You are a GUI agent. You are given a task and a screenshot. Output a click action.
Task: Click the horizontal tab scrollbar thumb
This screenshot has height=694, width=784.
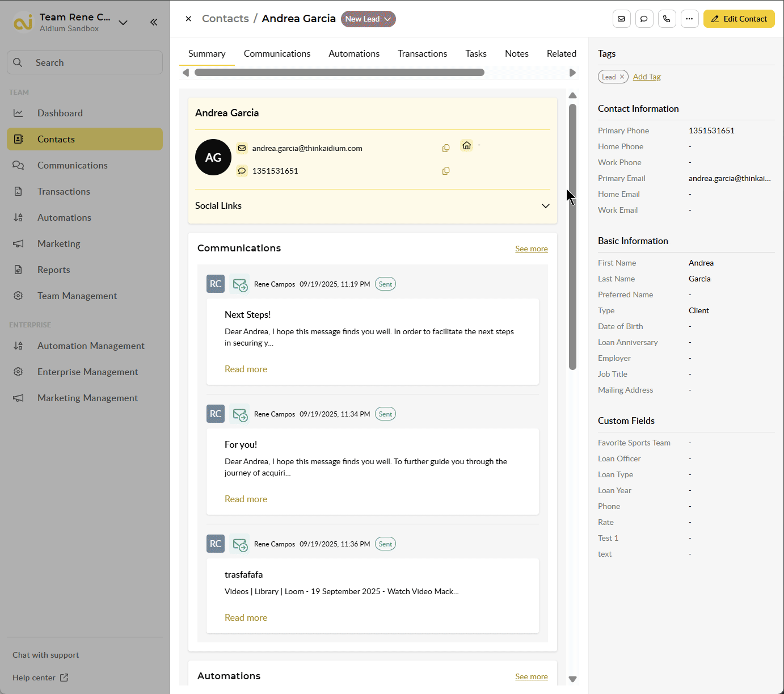coord(339,73)
